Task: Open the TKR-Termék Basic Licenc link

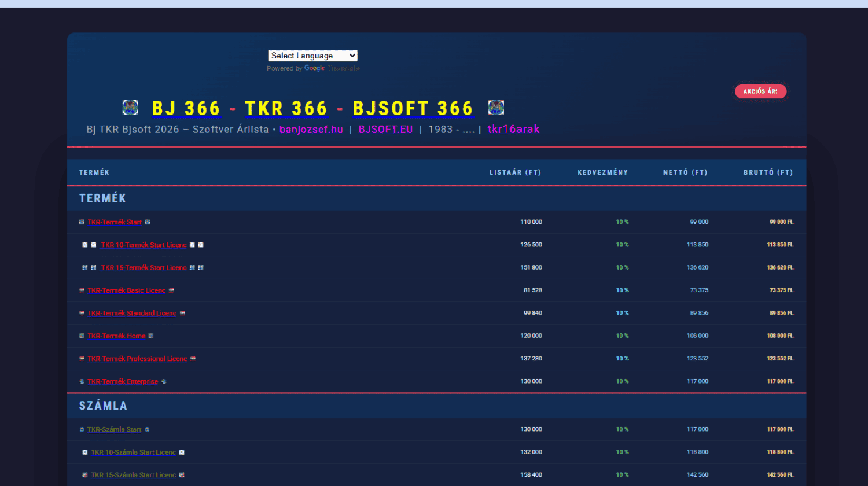Action: [x=127, y=290]
